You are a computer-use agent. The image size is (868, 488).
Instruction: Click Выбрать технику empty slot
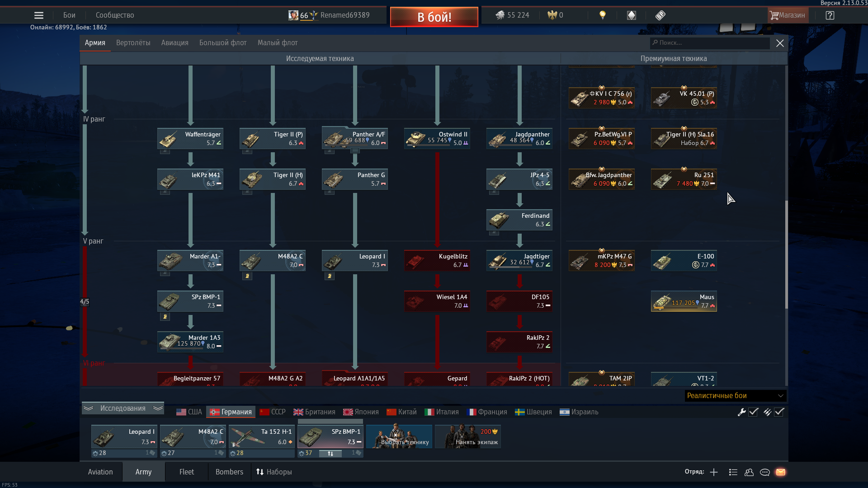pos(399,436)
